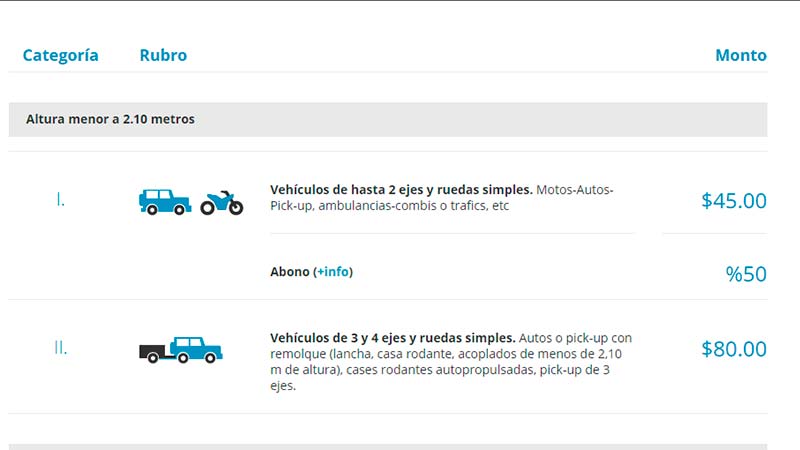This screenshot has width=800, height=450.
Task: Click the pick-up truck with trailer icon
Action: click(181, 350)
